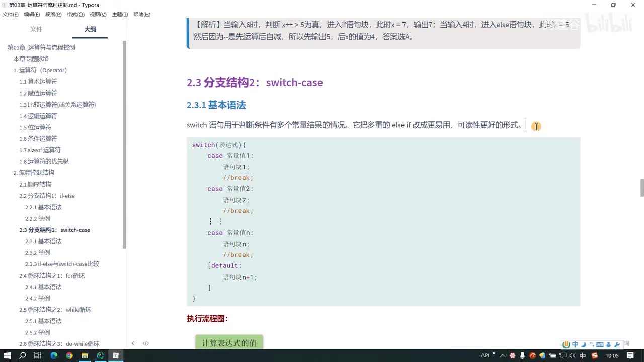Jump to 2.2.1 基本语法
Image resolution: width=644 pixels, height=362 pixels.
pyautogui.click(x=43, y=207)
